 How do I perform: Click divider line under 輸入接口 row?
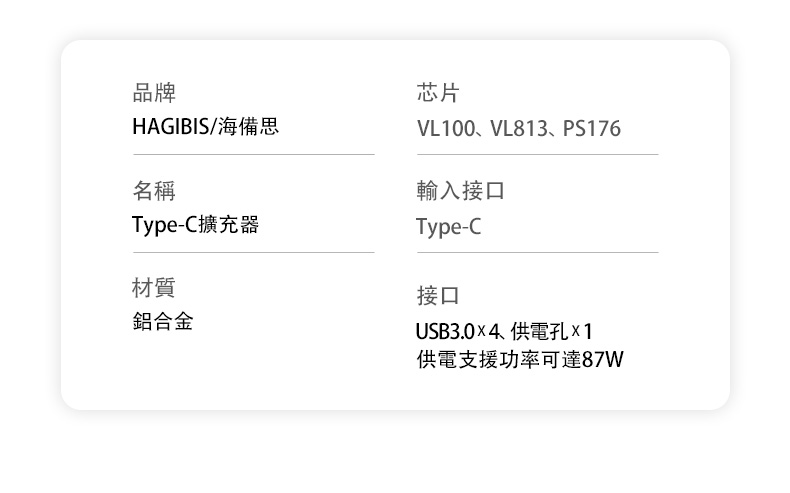coord(538,252)
